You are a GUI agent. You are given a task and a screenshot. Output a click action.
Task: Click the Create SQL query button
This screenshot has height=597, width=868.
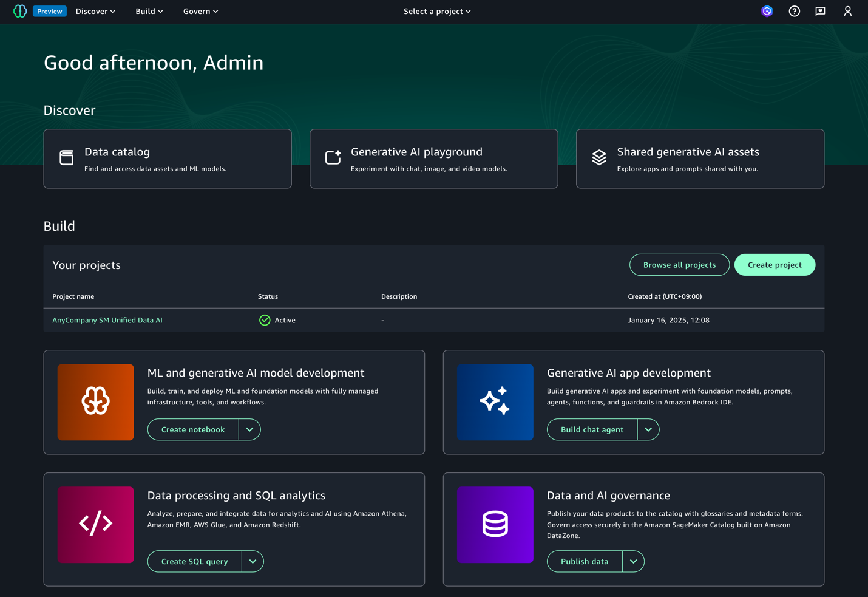[195, 561]
